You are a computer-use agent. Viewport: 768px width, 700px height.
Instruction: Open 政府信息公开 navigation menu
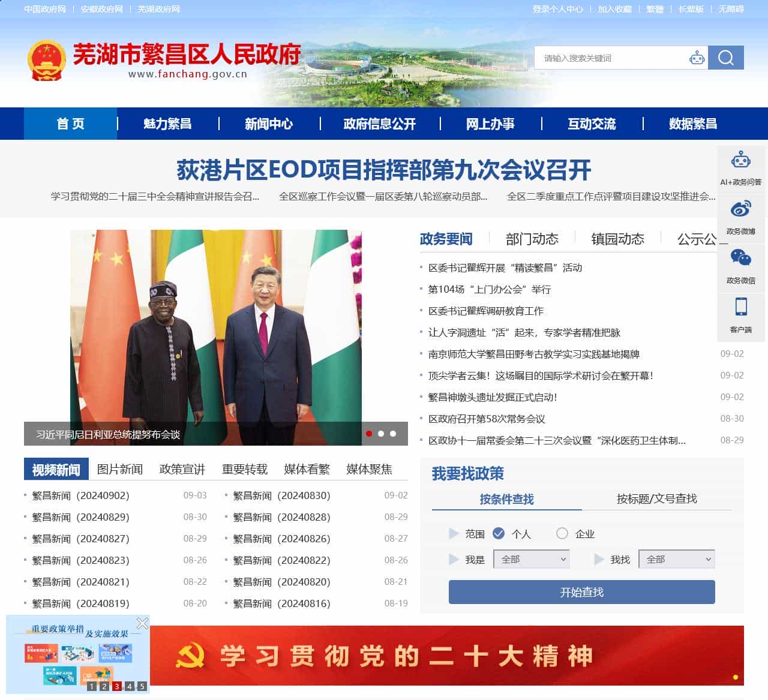coord(379,124)
